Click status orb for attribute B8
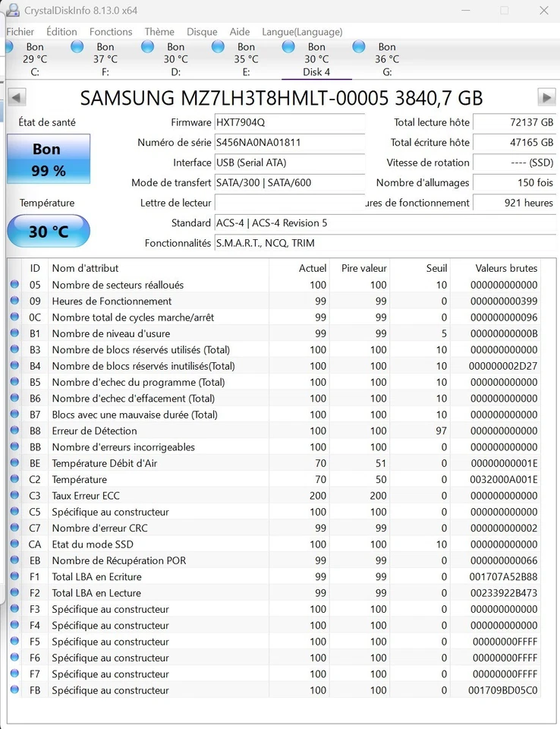The image size is (560, 729). coord(14,430)
